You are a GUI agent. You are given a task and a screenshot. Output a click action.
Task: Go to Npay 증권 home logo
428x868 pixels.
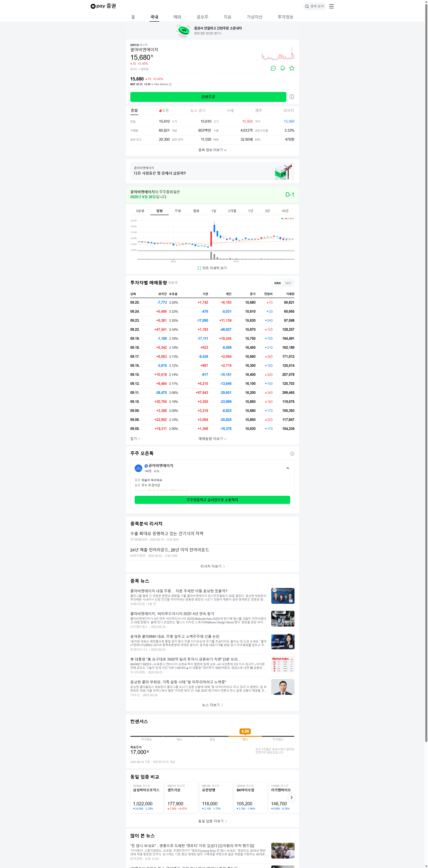coord(103,6)
